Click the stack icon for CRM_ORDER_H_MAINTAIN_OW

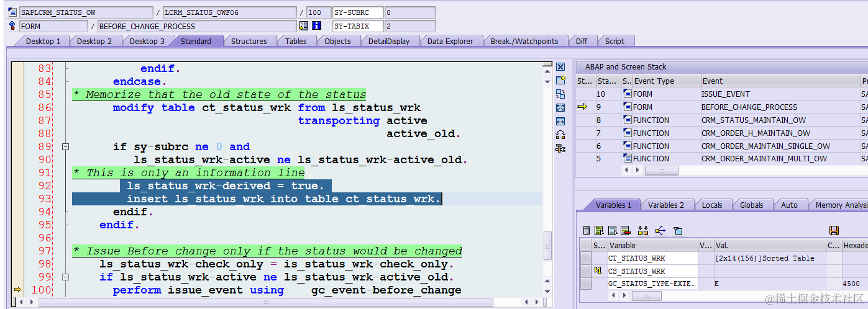click(x=628, y=133)
